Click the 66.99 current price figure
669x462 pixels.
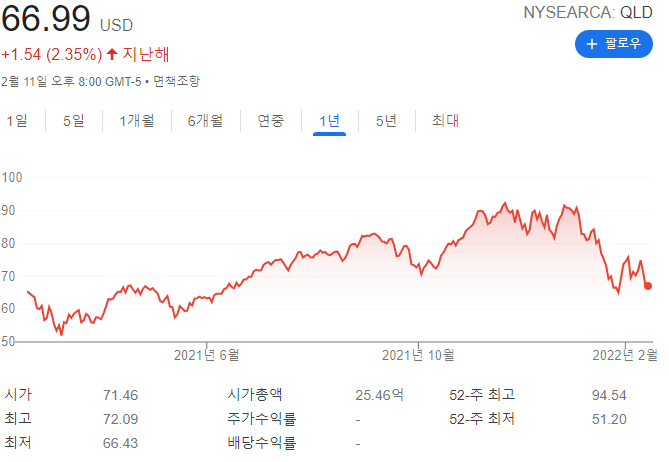click(46, 18)
